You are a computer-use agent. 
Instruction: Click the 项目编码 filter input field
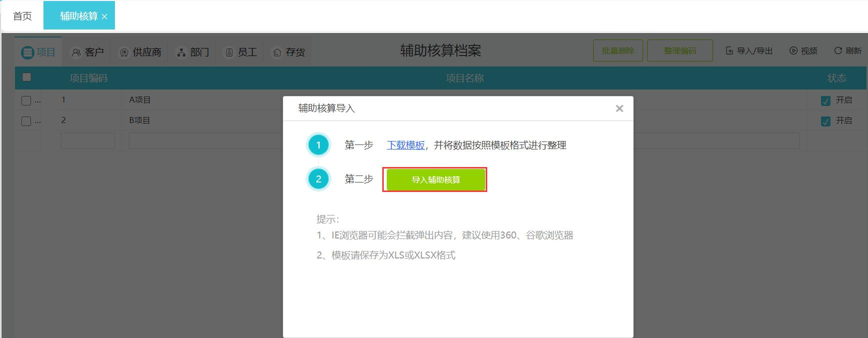tap(88, 141)
